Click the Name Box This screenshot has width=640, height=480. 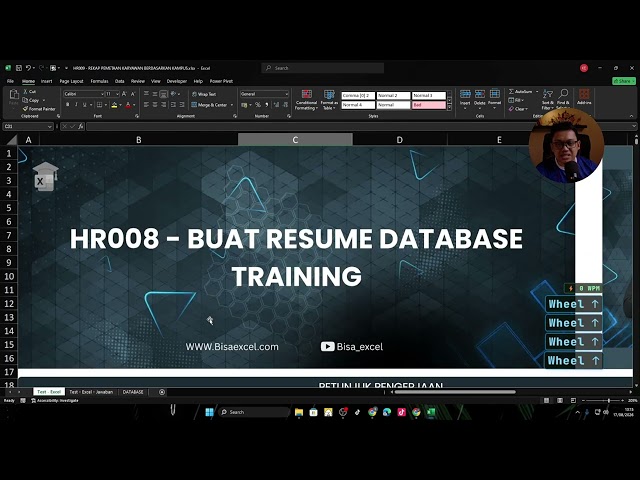click(28, 127)
